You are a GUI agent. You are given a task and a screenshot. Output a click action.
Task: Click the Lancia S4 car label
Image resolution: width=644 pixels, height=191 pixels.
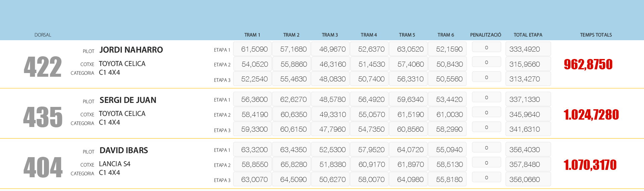(x=115, y=164)
